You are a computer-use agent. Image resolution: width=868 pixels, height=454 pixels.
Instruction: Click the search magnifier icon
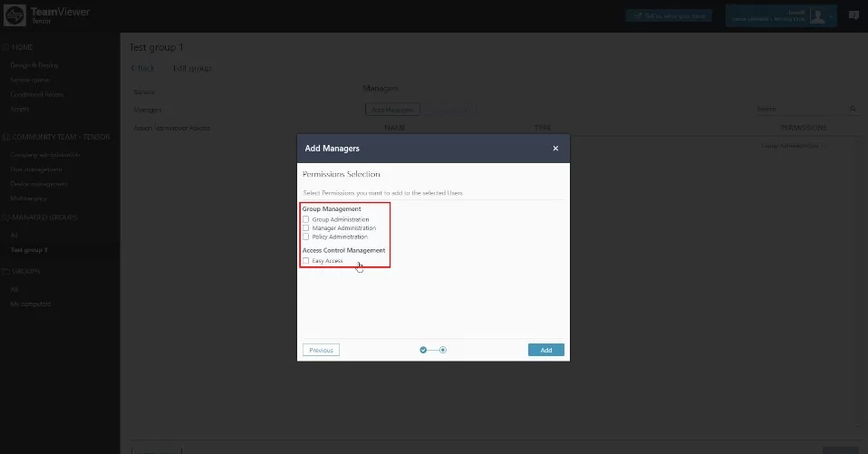854,109
